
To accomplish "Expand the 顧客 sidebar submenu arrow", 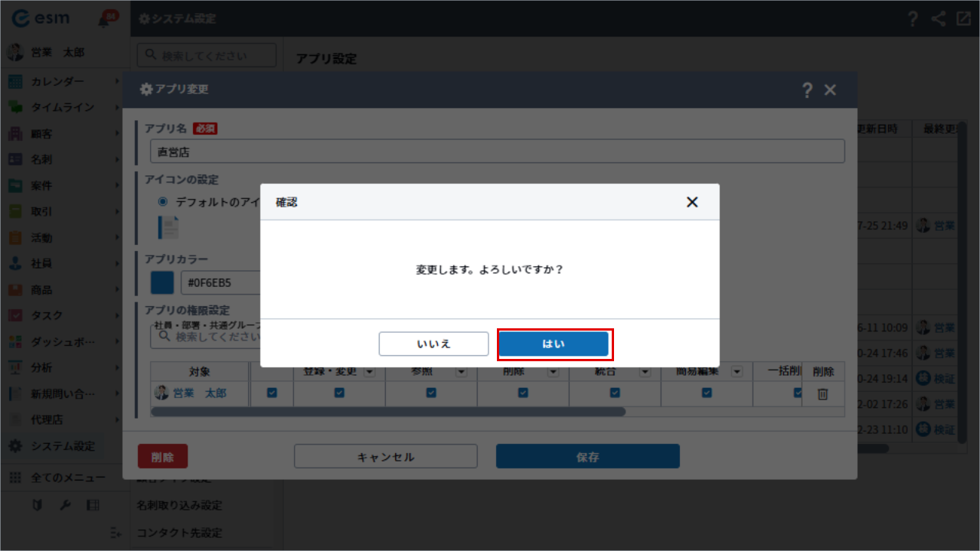I will pos(117,134).
